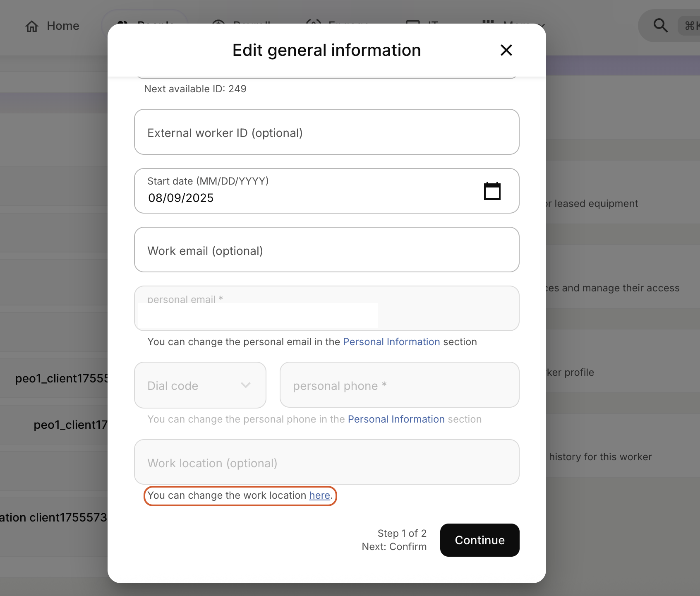Click the Dial code field label
Viewport: 700px width, 596px height.
173,386
